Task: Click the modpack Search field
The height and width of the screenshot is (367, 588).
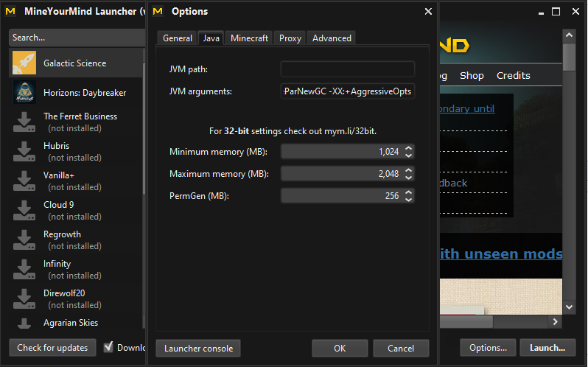Action: [77, 38]
